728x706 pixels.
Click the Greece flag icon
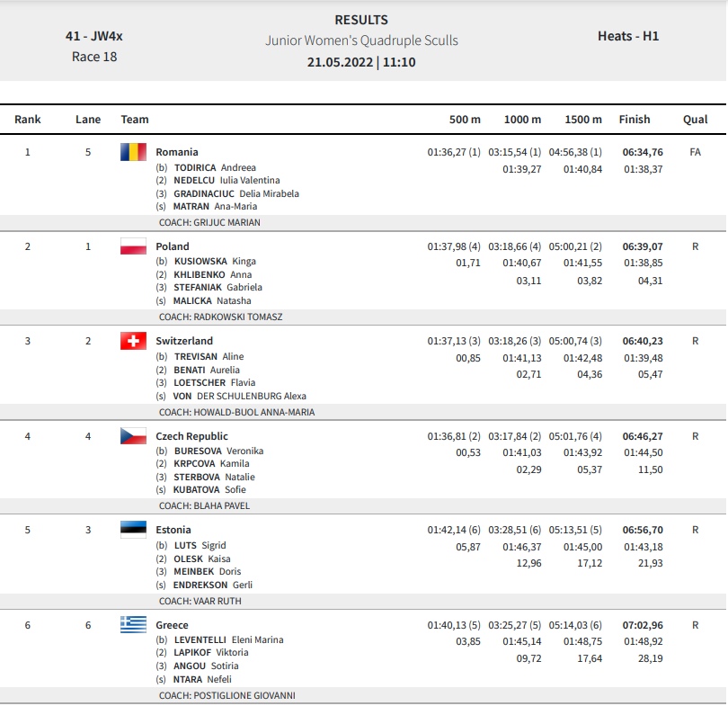133,625
